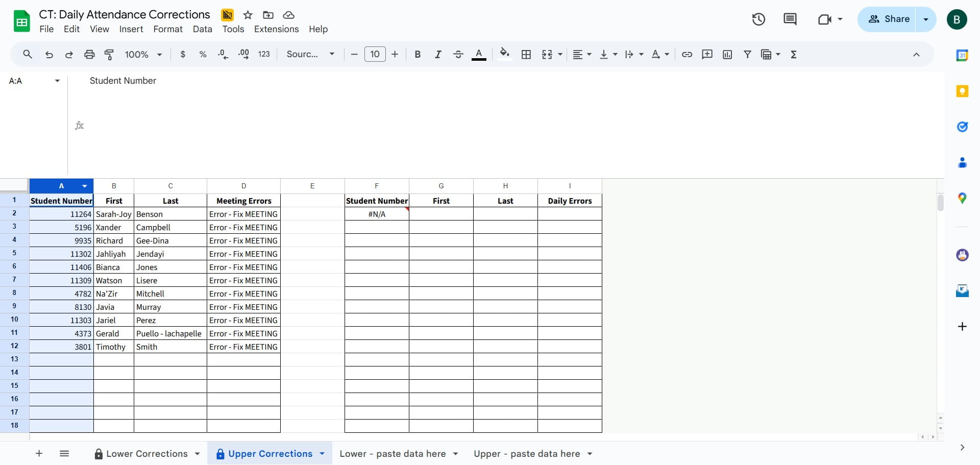Open the Data menu
Image resolution: width=980 pixels, height=465 pixels.
(x=202, y=29)
